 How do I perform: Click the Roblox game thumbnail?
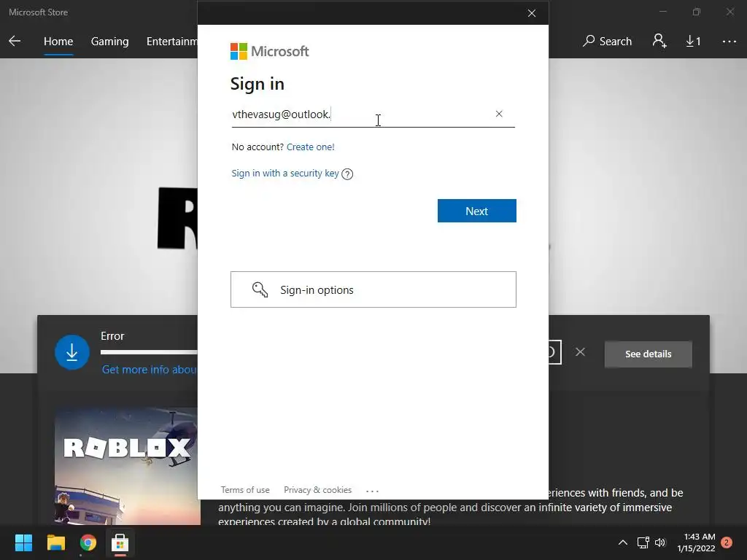128,466
